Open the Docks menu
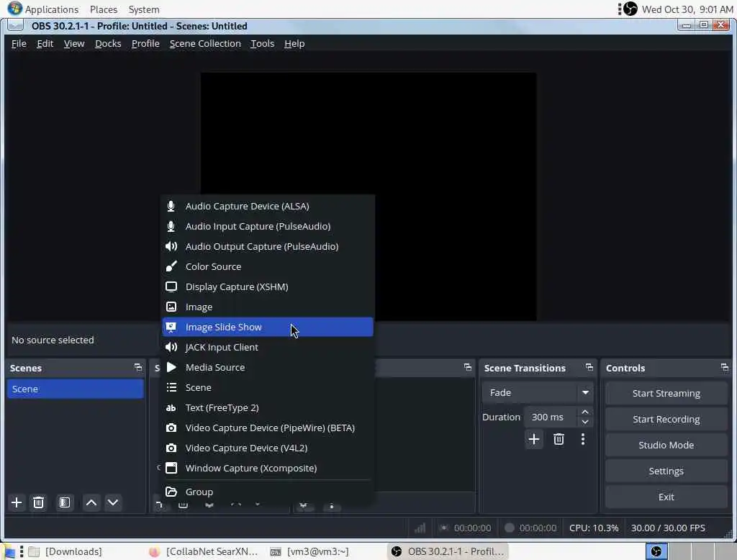Viewport: 737px width, 560px height. pyautogui.click(x=108, y=43)
